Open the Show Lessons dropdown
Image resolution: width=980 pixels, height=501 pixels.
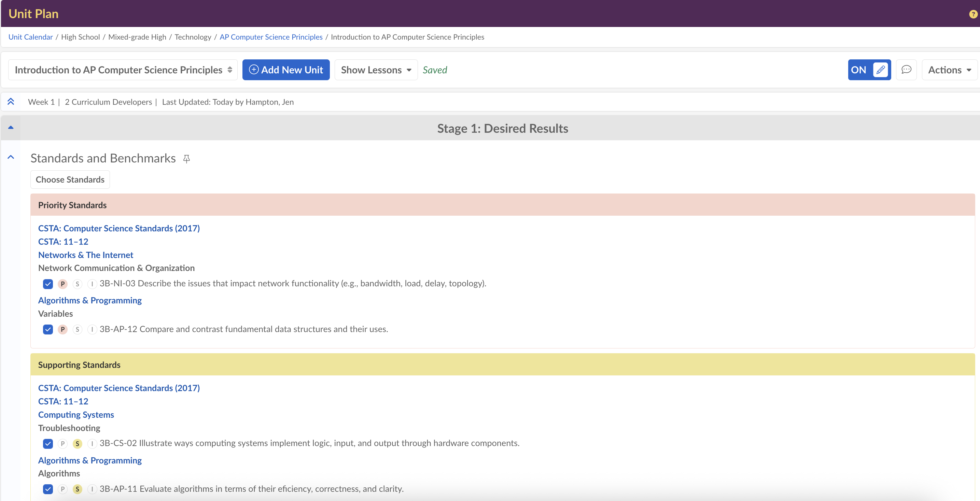click(x=376, y=70)
